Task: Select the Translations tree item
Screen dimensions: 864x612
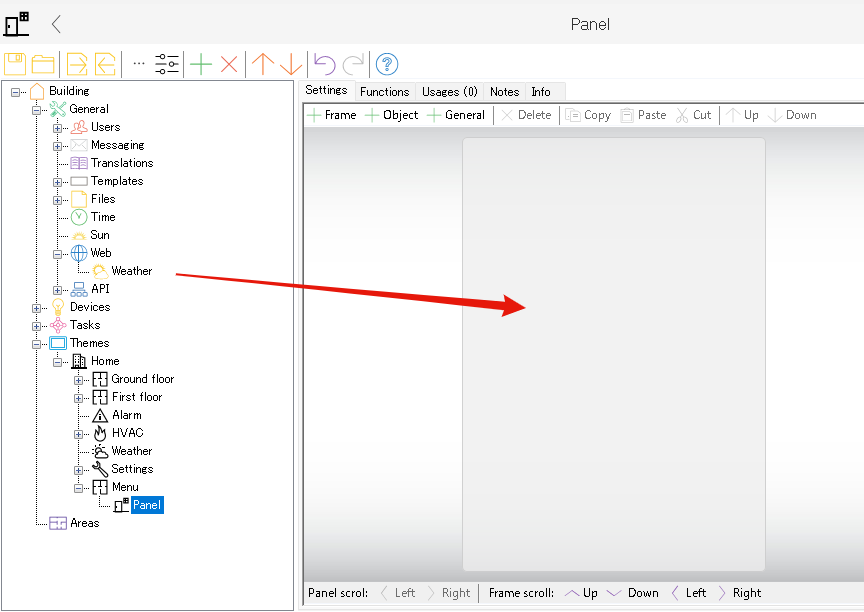Action: click(122, 163)
